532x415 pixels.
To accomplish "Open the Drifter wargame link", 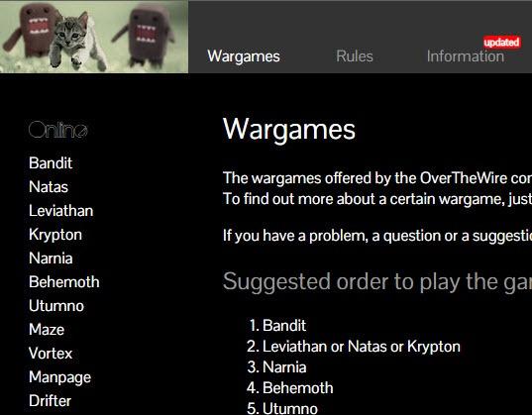I will pyautogui.click(x=50, y=401).
